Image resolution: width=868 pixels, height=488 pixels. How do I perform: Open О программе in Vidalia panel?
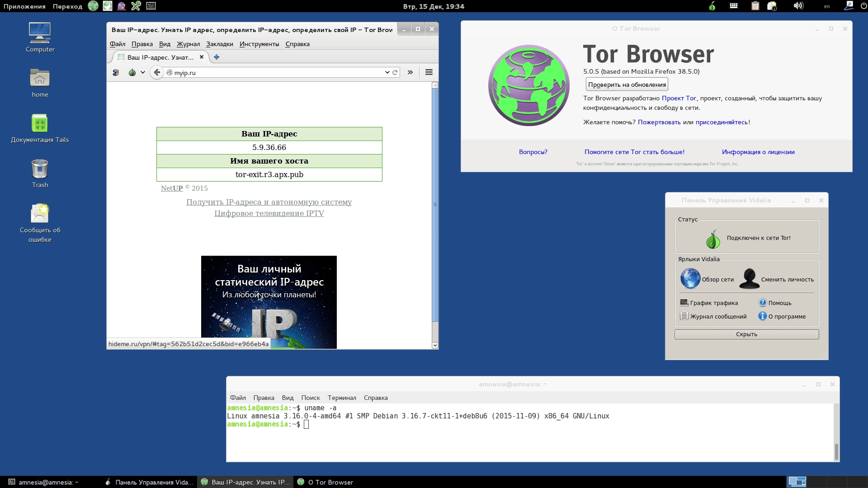tap(782, 316)
